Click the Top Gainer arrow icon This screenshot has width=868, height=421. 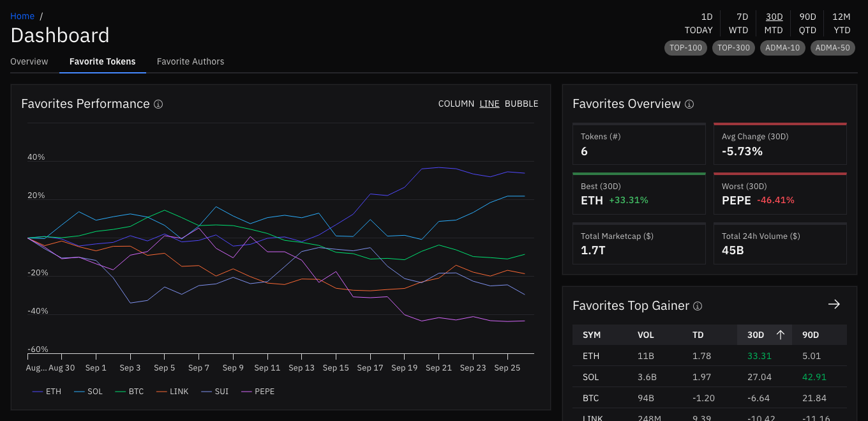coord(834,304)
